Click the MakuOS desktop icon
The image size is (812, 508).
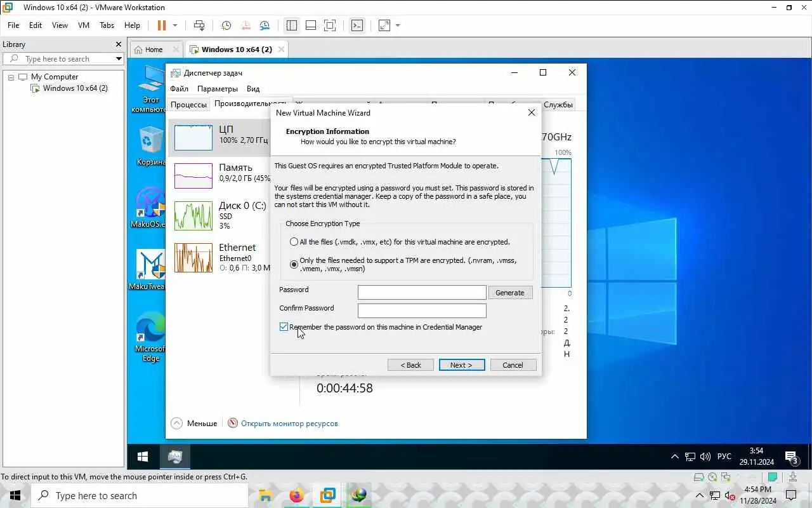click(150, 208)
